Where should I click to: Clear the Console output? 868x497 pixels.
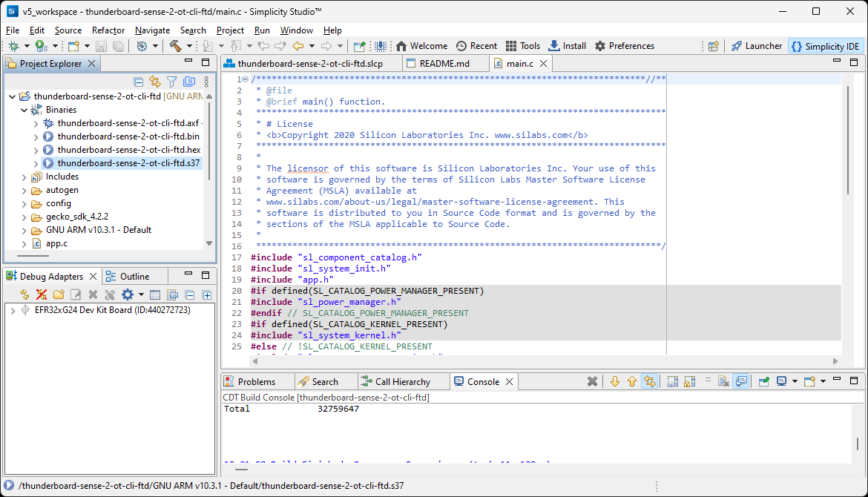pyautogui.click(x=594, y=381)
